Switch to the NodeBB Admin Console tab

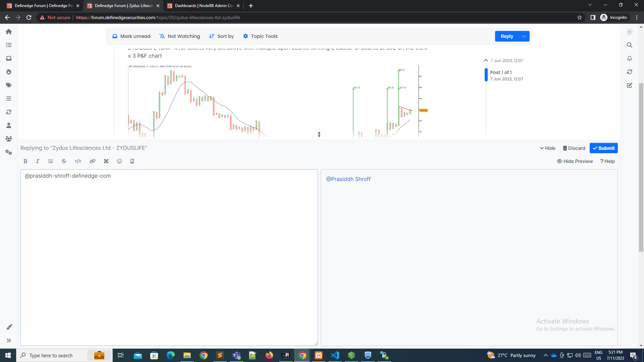click(x=201, y=6)
